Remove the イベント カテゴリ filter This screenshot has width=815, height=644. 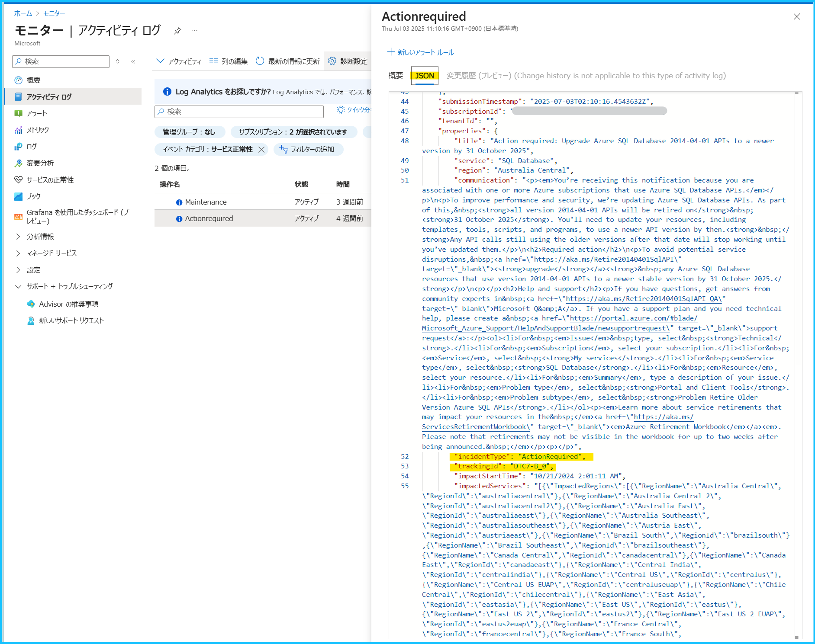pos(261,149)
